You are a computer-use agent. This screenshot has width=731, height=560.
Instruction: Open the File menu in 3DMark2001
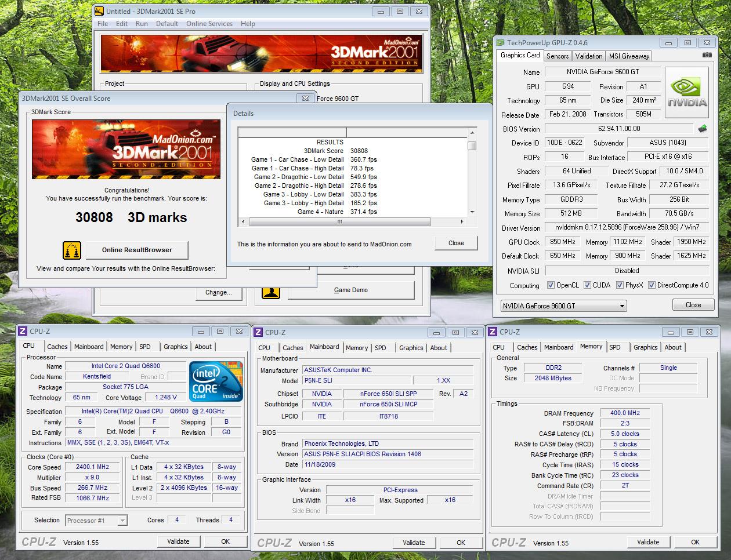click(x=103, y=24)
